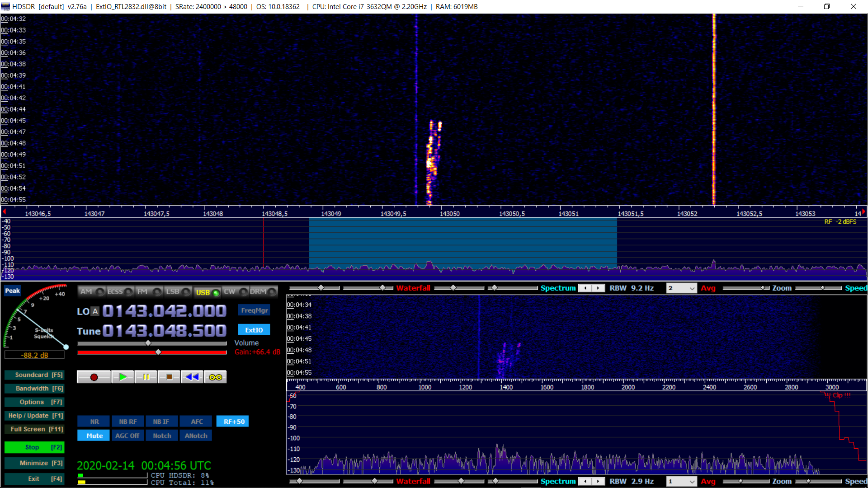868x488 pixels.
Task: Toggle NR noise reduction
Action: pos(94,422)
